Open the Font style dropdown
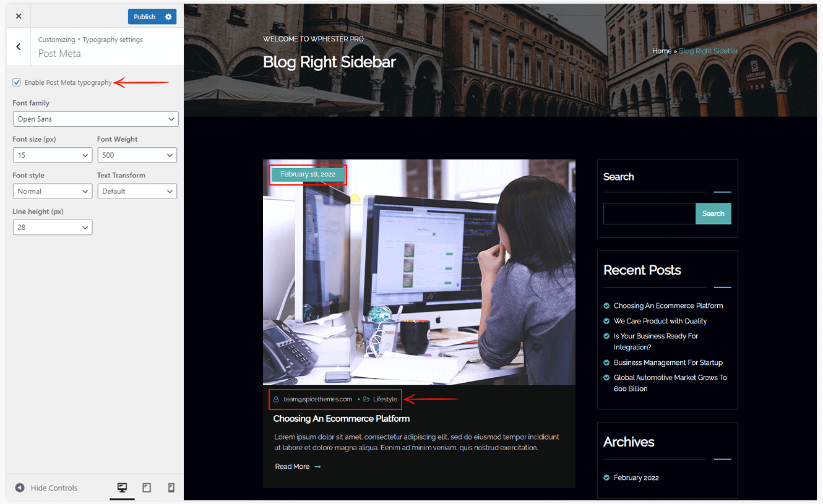 pos(53,191)
